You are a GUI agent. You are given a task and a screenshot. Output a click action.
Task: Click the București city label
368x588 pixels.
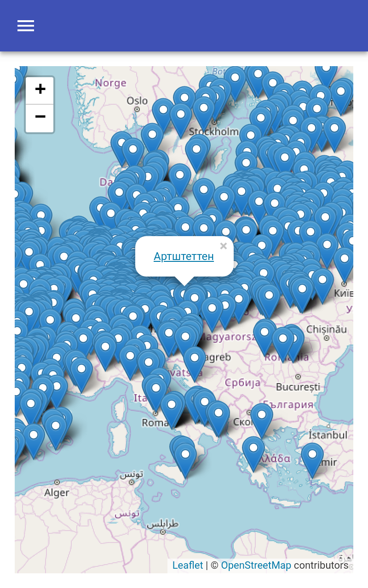pos(298,387)
